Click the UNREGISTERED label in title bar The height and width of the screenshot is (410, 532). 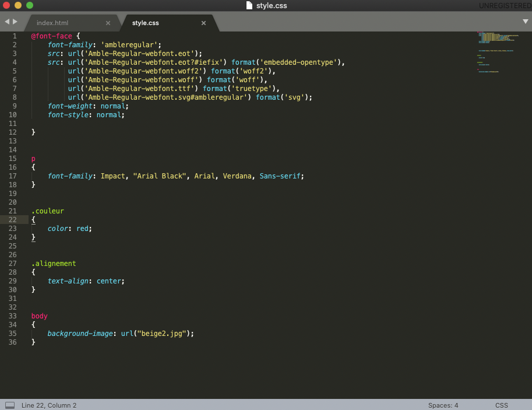[505, 6]
